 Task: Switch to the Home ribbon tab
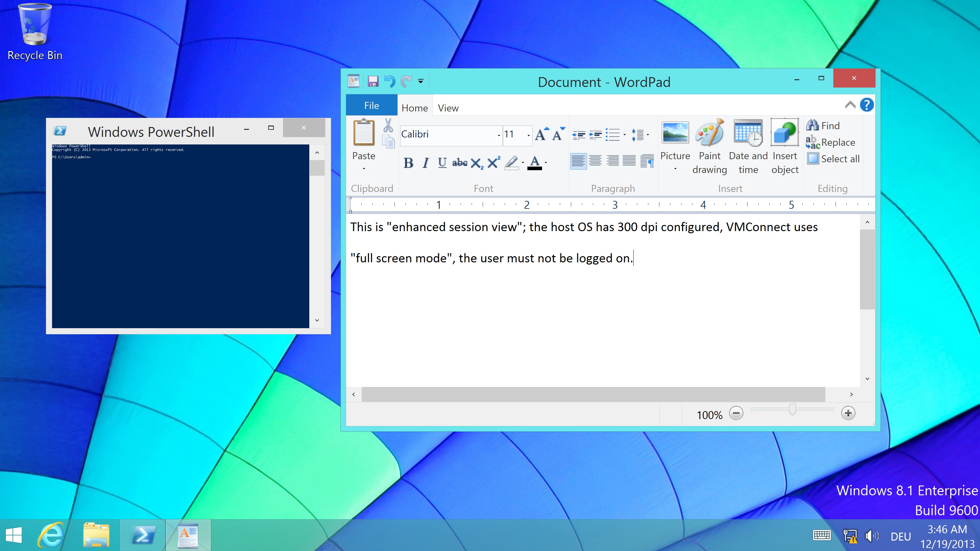coord(415,108)
